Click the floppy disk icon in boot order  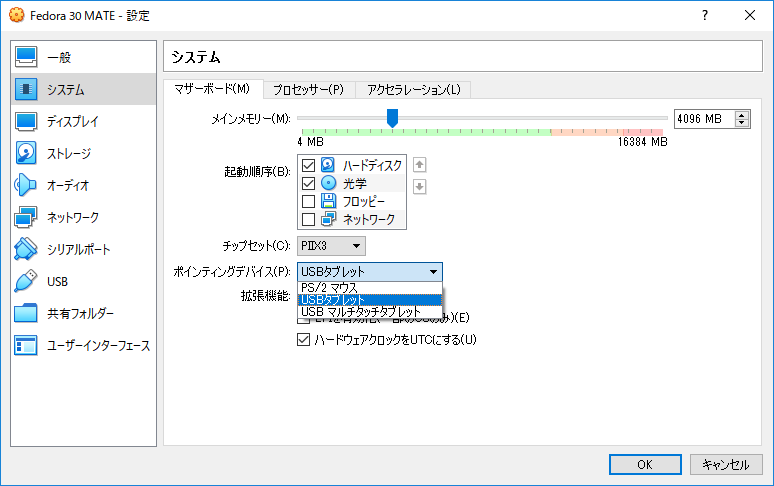(328, 201)
